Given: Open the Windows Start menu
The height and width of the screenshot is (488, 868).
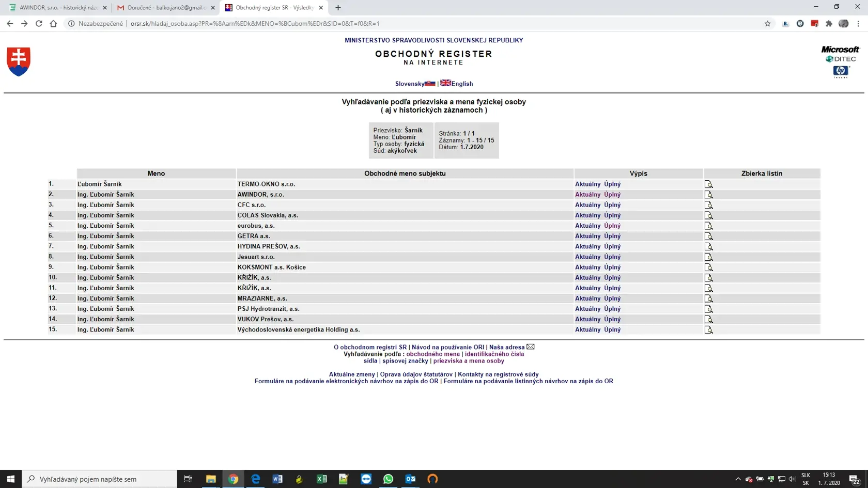Looking at the screenshot, I should pos(11,479).
